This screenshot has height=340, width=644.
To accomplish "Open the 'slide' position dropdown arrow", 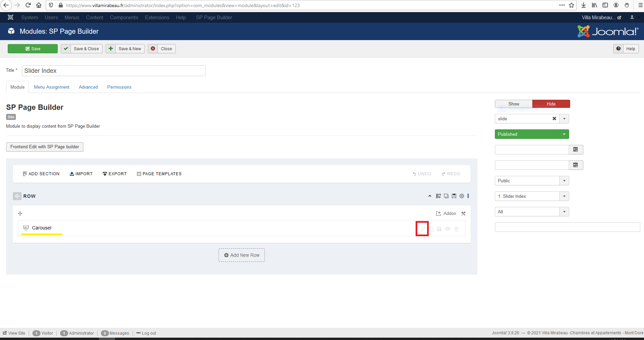I will (x=564, y=119).
